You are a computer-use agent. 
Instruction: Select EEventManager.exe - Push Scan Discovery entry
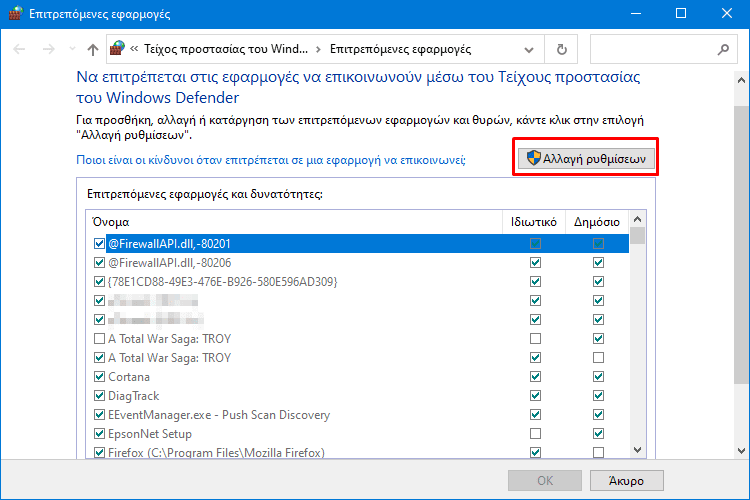[x=358, y=414]
